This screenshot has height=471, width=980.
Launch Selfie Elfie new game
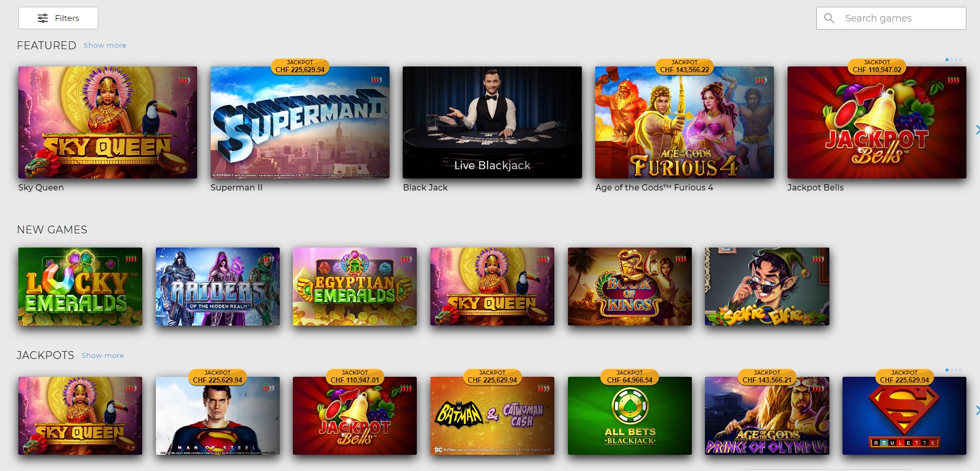(767, 286)
